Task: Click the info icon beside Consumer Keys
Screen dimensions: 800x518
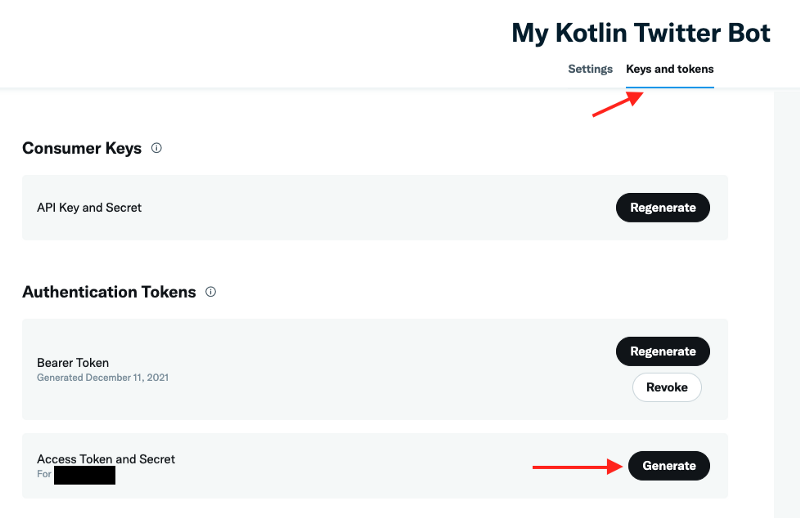Action: (156, 148)
